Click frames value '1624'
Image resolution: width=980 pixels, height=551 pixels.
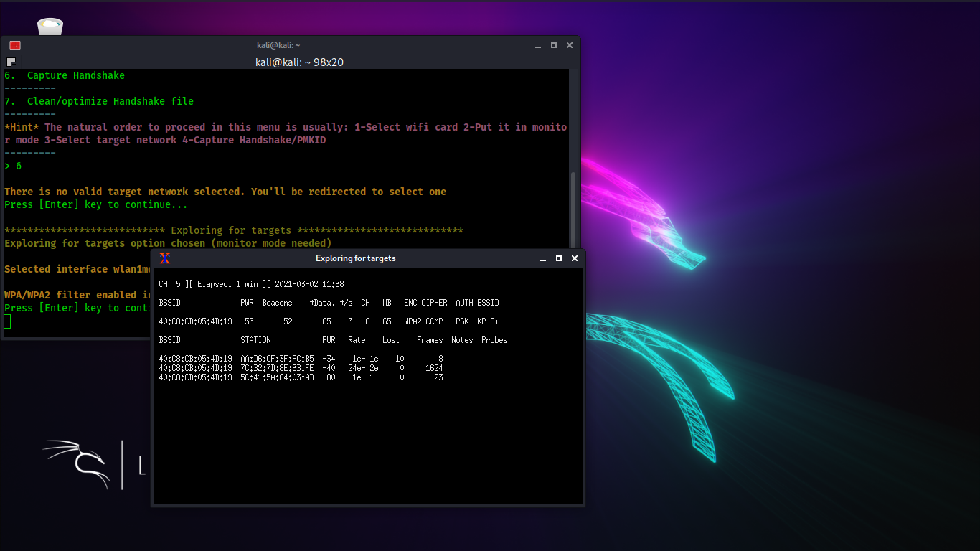pos(434,368)
